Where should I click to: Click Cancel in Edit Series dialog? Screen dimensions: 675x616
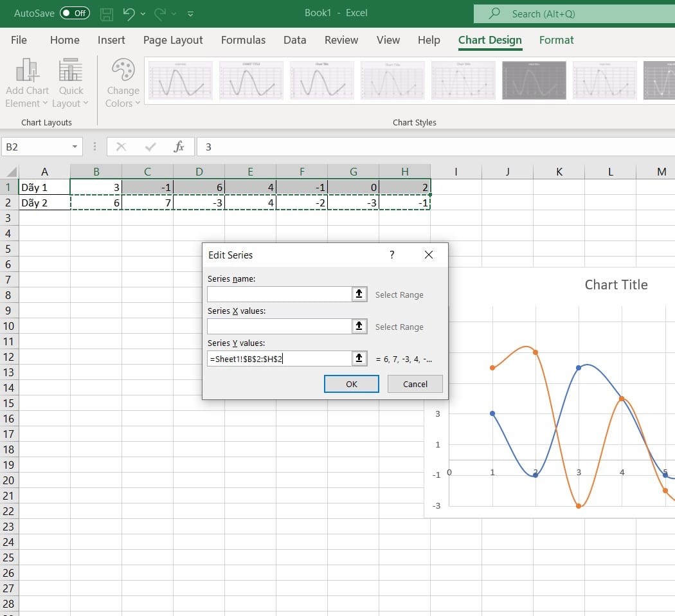[x=415, y=384]
